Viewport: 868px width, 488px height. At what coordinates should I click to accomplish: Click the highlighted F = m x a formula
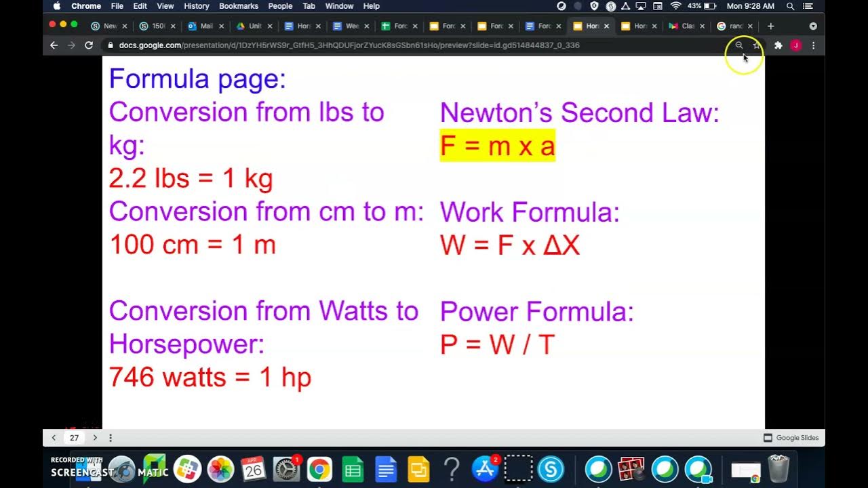point(498,146)
